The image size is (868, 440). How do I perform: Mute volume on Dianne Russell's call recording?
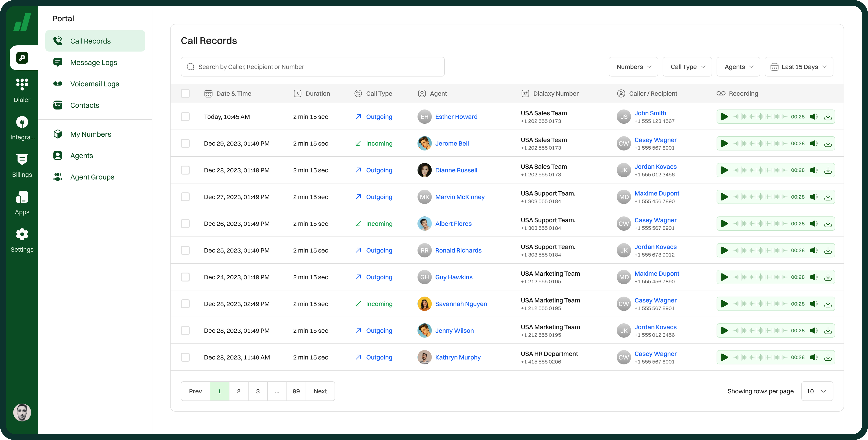pyautogui.click(x=813, y=170)
